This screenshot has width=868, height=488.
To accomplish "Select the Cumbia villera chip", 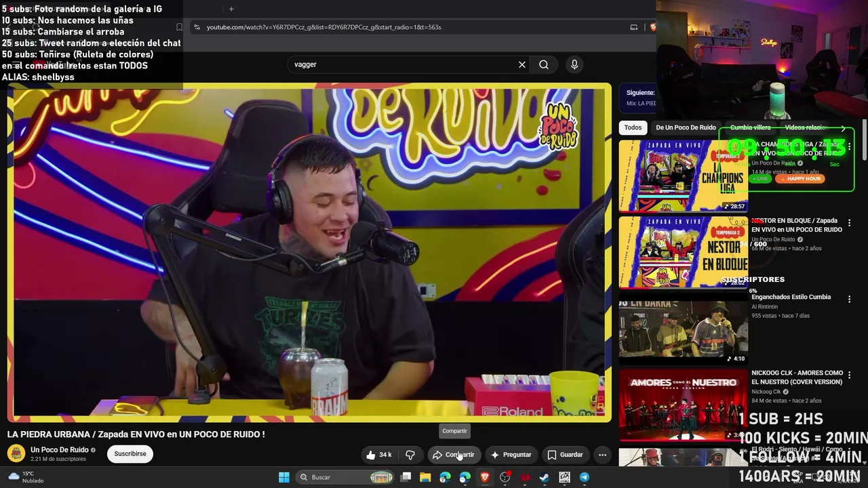I will [751, 127].
